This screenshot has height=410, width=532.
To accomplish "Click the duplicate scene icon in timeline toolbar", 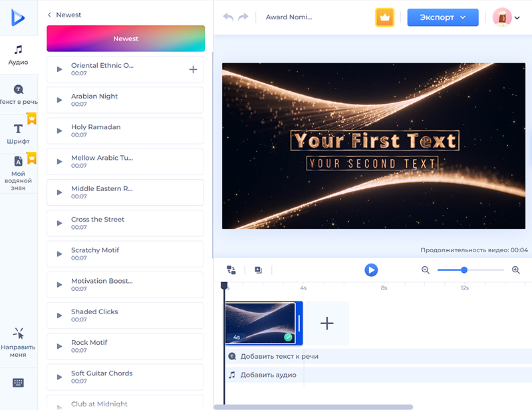I will [x=258, y=270].
